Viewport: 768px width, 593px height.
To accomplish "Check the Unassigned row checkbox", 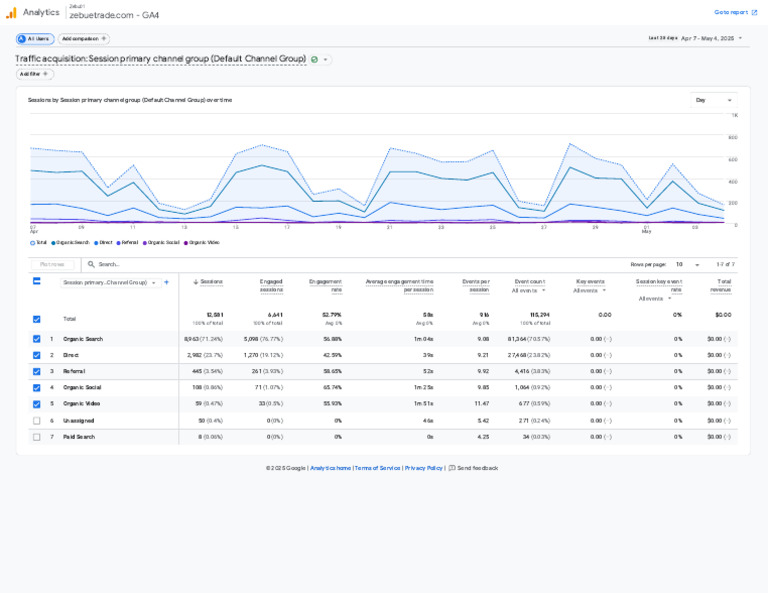I will coord(37,421).
